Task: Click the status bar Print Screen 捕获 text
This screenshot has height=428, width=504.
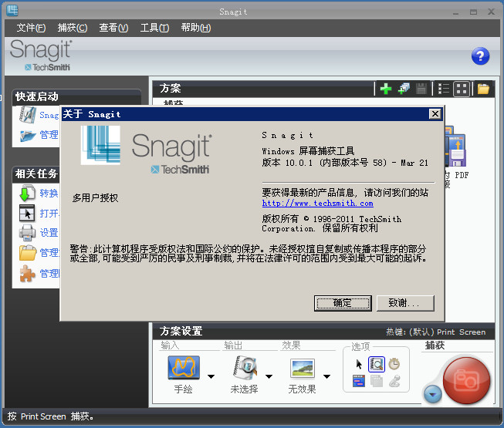Action: point(50,416)
